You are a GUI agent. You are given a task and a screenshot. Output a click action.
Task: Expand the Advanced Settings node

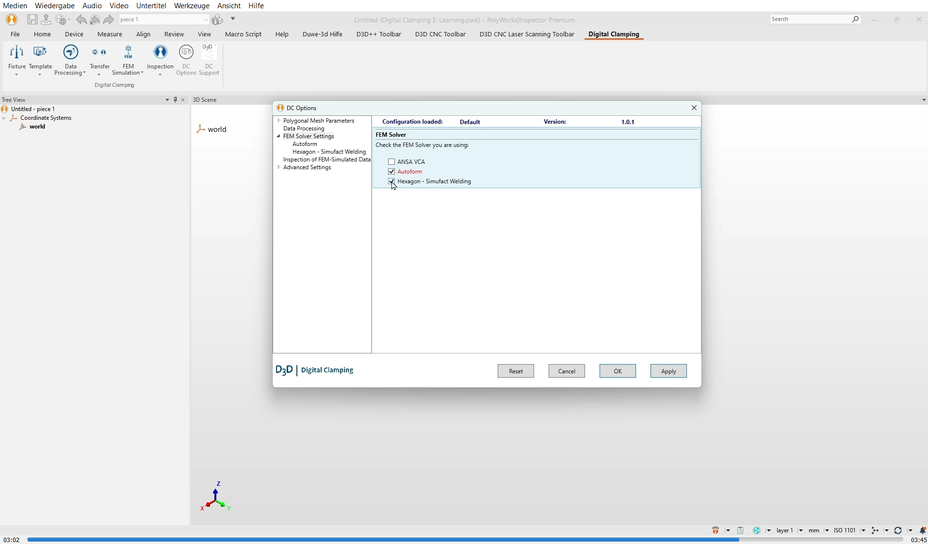(x=279, y=168)
